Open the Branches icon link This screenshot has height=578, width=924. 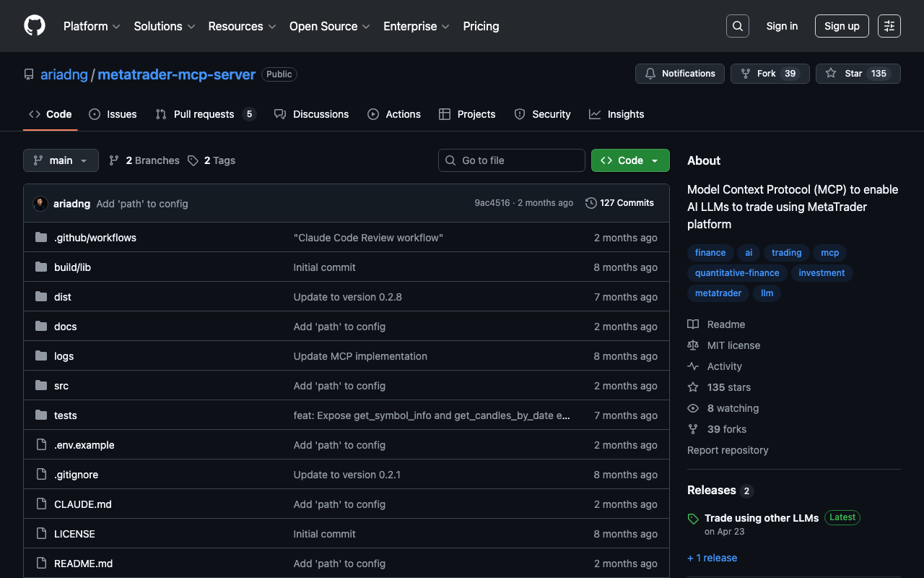144,160
